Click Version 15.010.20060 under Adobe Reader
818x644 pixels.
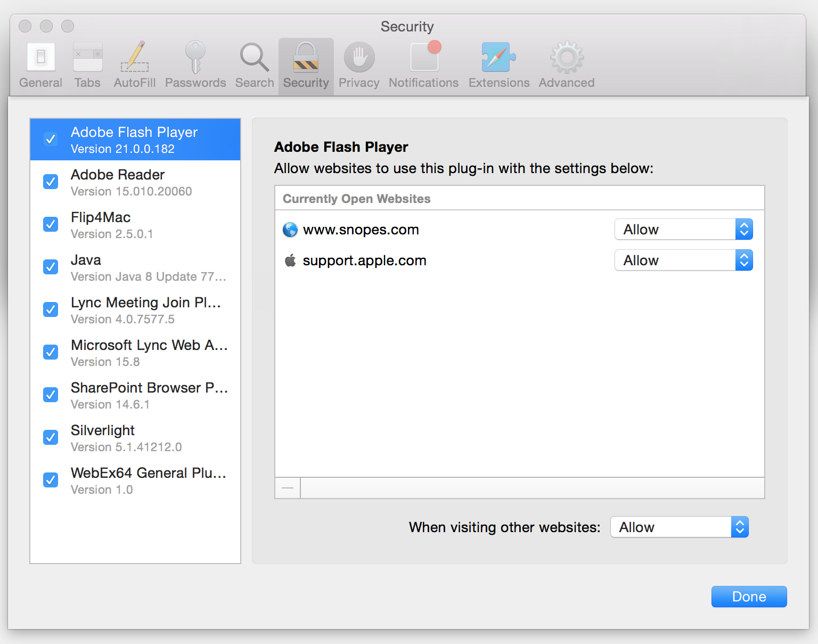click(132, 192)
